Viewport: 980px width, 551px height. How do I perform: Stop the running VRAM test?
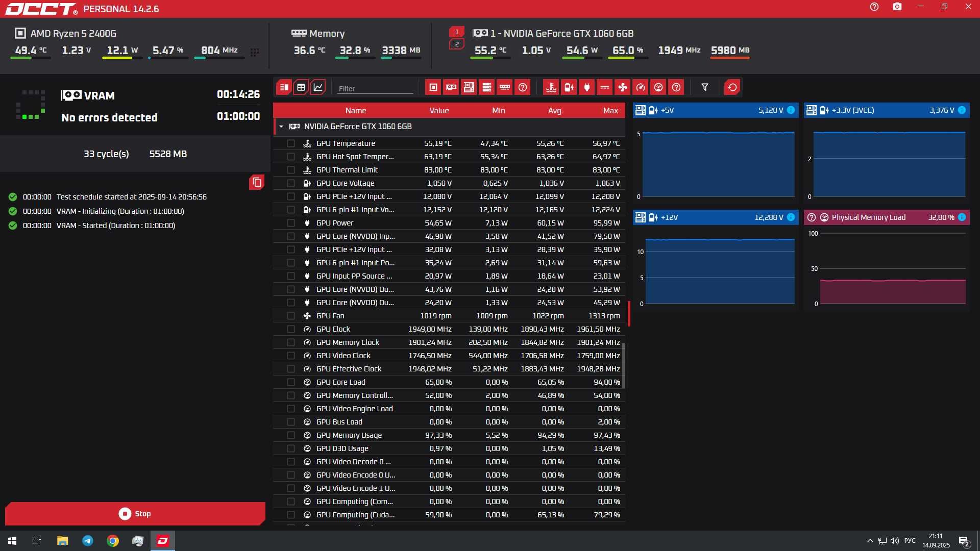pyautogui.click(x=135, y=514)
